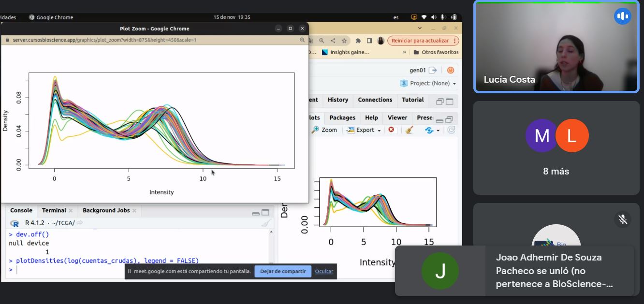Expand the Project: (None) dropdown
Image resolution: width=644 pixels, height=304 pixels.
pyautogui.click(x=428, y=83)
